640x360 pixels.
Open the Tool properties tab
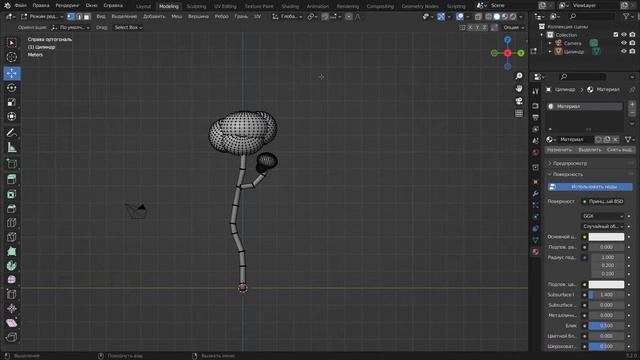pyautogui.click(x=536, y=91)
